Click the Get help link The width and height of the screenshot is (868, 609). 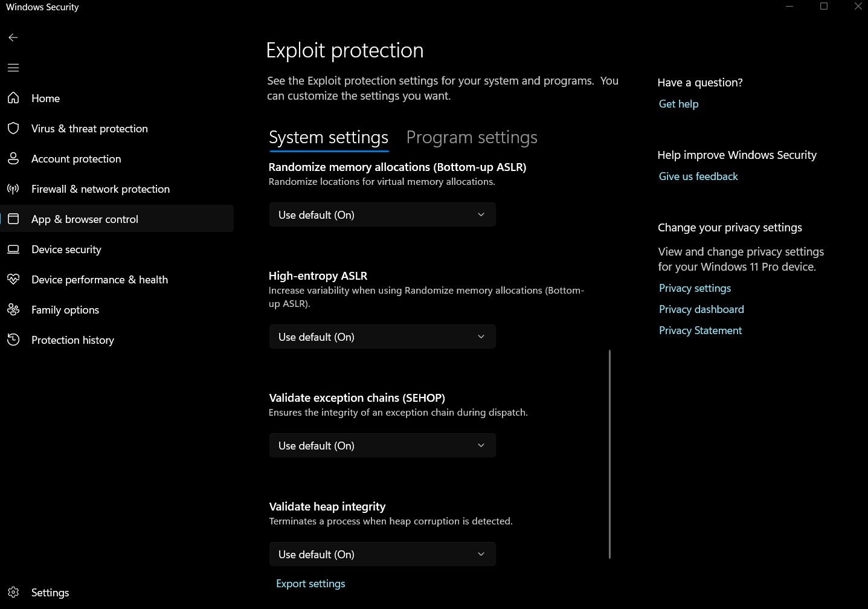point(678,104)
